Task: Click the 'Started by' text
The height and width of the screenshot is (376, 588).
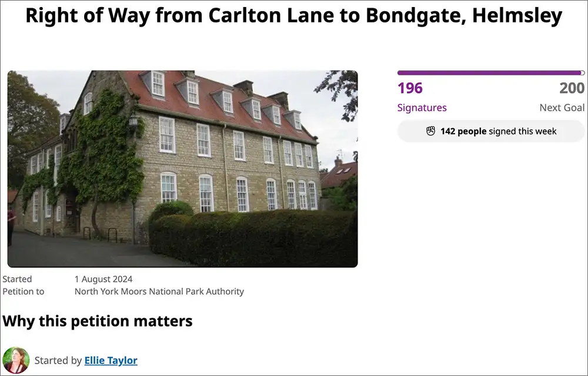Action: (x=58, y=360)
